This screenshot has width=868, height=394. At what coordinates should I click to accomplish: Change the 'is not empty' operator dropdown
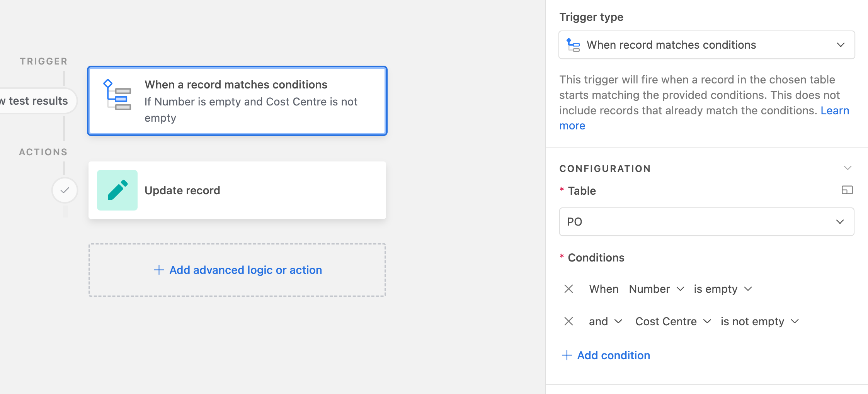[760, 321]
